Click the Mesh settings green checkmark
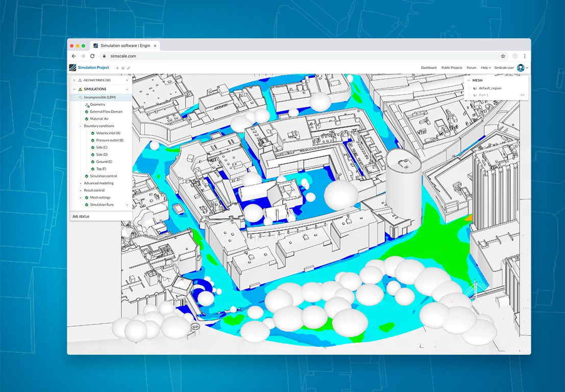Screen dimensions: 565x392 click(86, 198)
